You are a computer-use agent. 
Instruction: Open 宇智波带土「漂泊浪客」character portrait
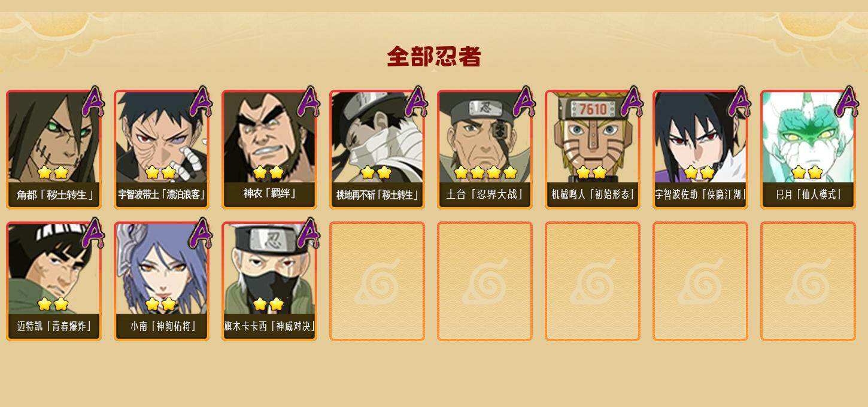[x=162, y=150]
